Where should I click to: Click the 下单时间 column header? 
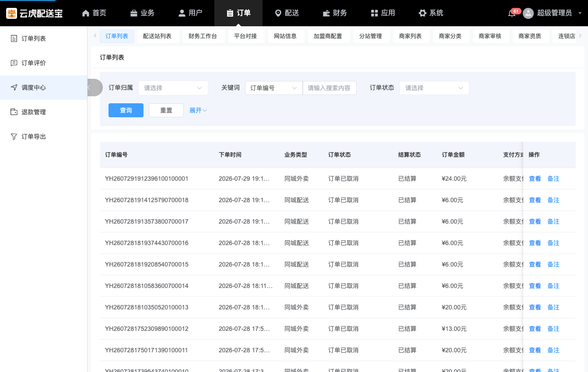[230, 154]
